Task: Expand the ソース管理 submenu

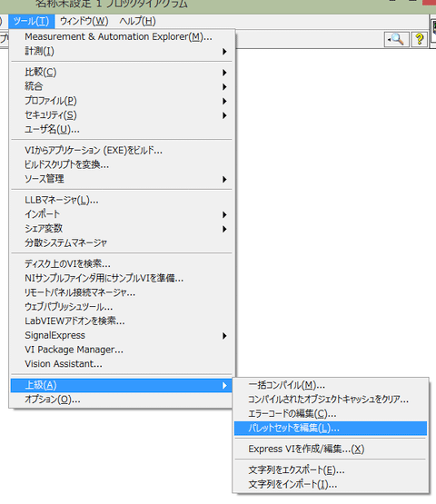Action: click(x=122, y=179)
